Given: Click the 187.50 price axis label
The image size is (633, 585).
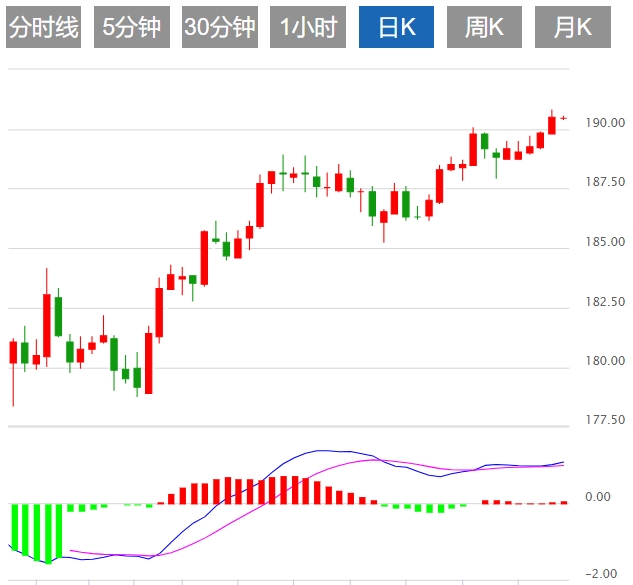Looking at the screenshot, I should click(x=605, y=183).
